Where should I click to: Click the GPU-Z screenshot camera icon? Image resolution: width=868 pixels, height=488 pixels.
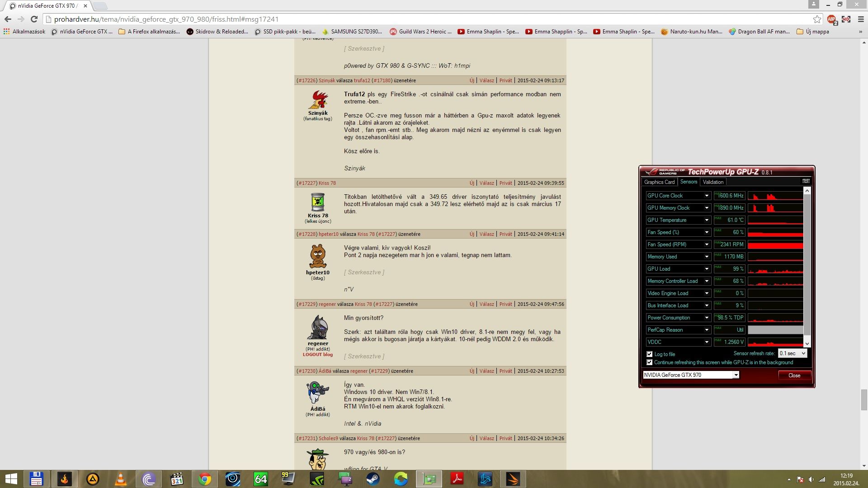click(806, 181)
